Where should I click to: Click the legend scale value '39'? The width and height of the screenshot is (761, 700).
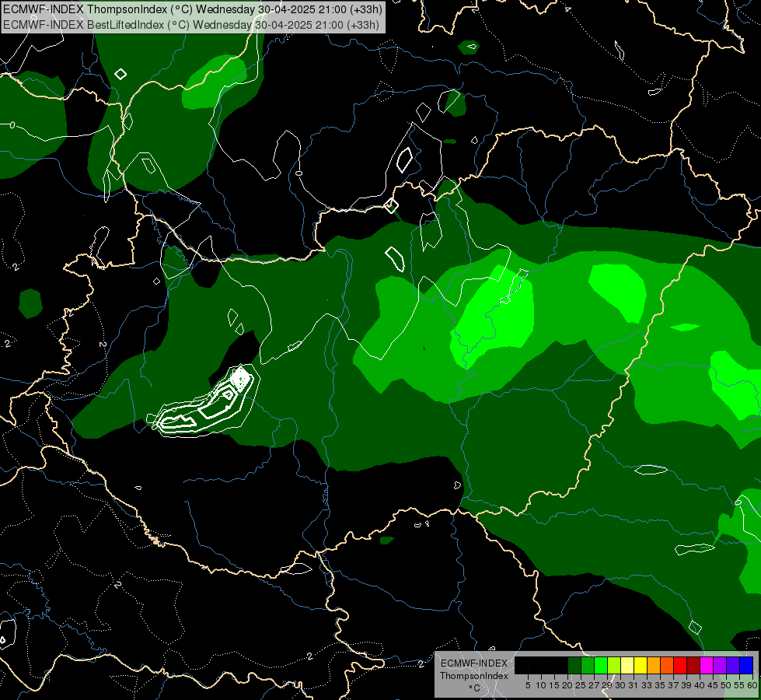[686, 685]
